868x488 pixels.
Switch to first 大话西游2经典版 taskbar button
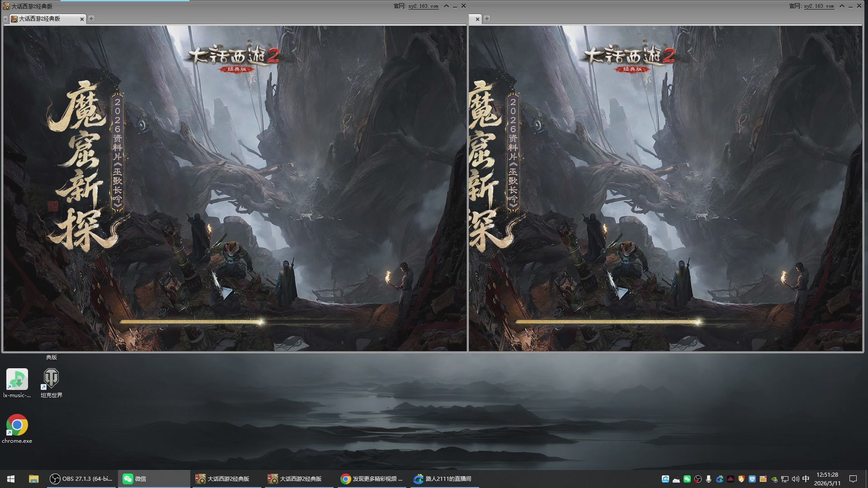(226, 479)
